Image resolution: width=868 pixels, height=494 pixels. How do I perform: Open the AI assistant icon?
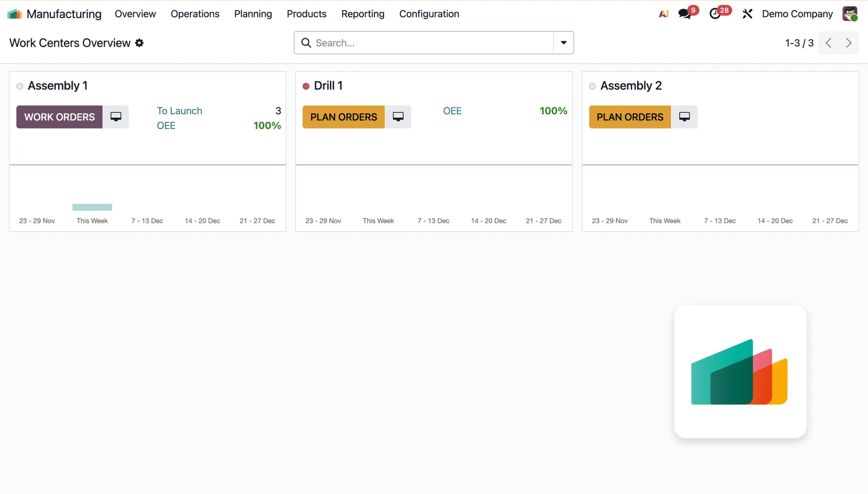tap(663, 14)
